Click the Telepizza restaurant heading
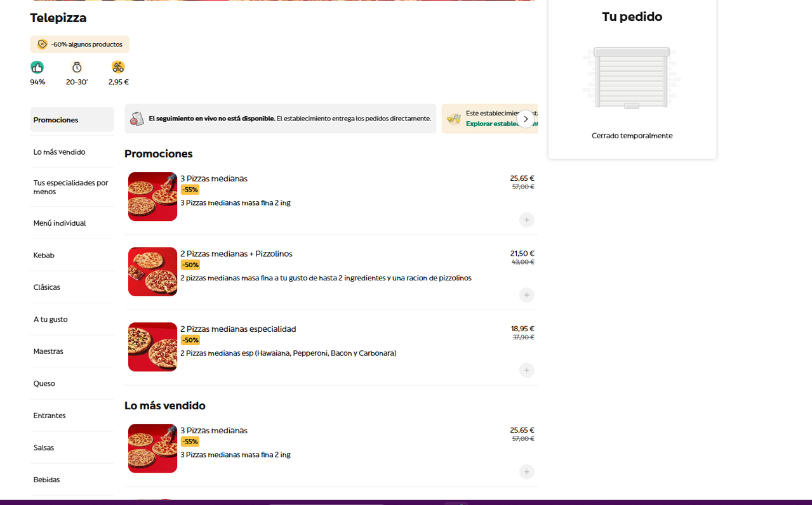Image resolution: width=812 pixels, height=505 pixels. click(x=58, y=18)
